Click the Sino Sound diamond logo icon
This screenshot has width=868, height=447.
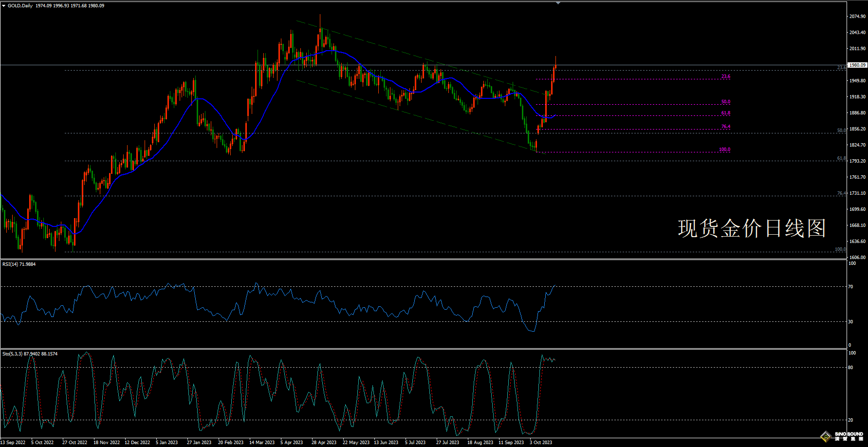826,436
